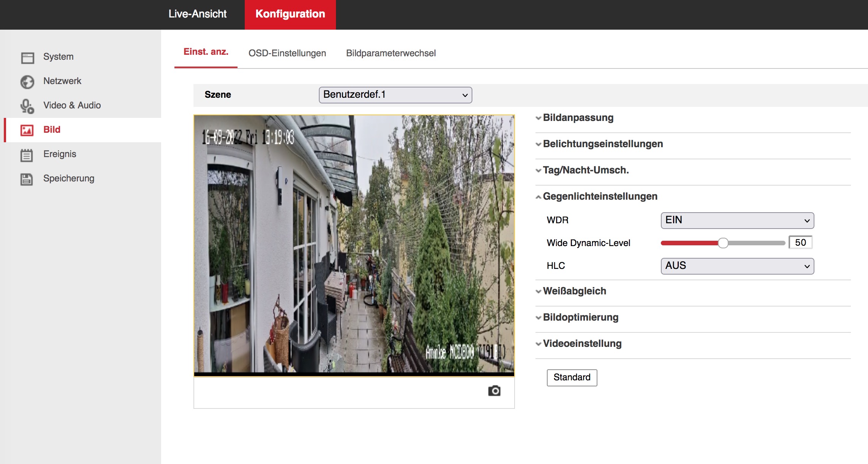
Task: Click the Wide Dynamic-Level slider handle
Action: click(723, 243)
